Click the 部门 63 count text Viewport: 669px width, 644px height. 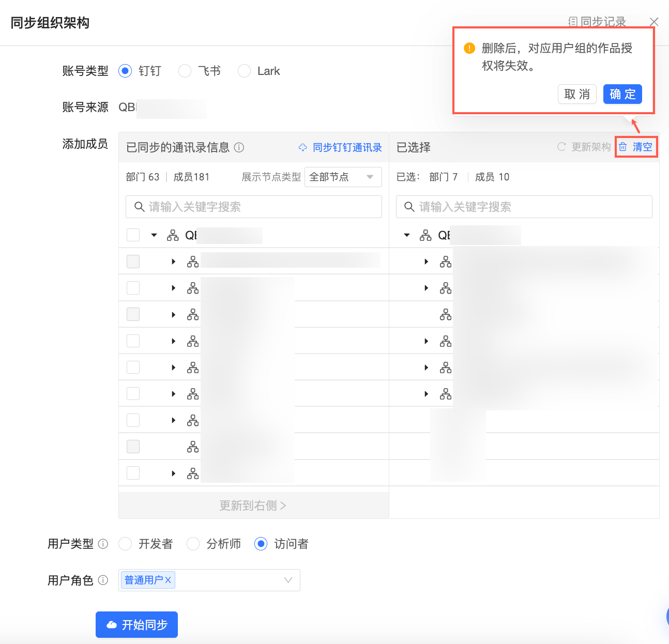pyautogui.click(x=143, y=177)
